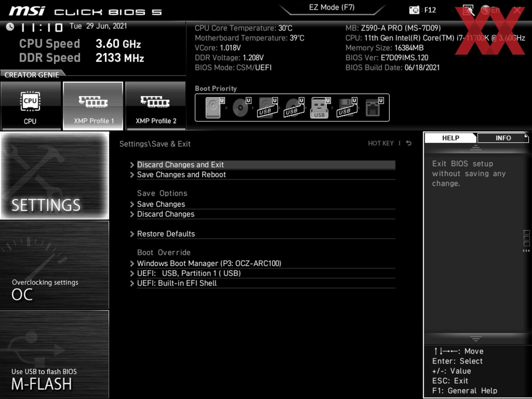Image resolution: width=532 pixels, height=399 pixels.
Task: Select the USB optical disc boot device
Action: (x=294, y=108)
